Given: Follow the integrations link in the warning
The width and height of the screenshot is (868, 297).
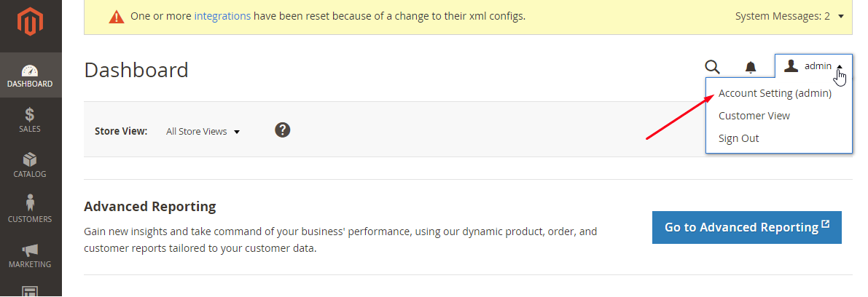Looking at the screenshot, I should [x=222, y=15].
